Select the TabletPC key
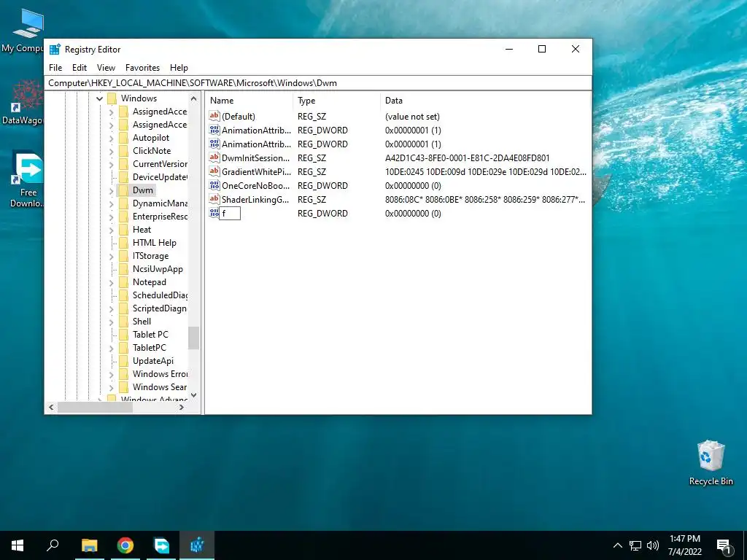This screenshot has height=560, width=747. click(x=149, y=348)
